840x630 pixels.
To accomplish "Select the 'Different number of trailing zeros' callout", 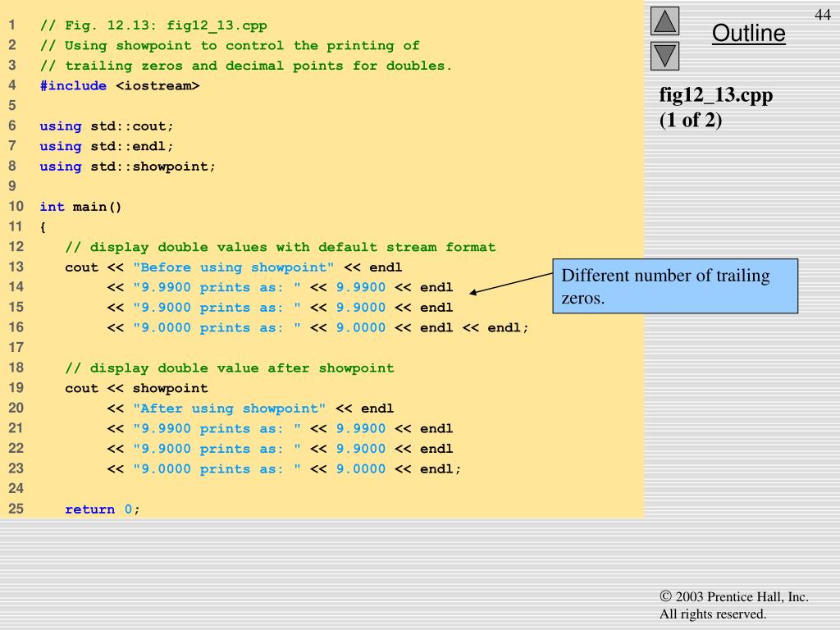I will (674, 286).
